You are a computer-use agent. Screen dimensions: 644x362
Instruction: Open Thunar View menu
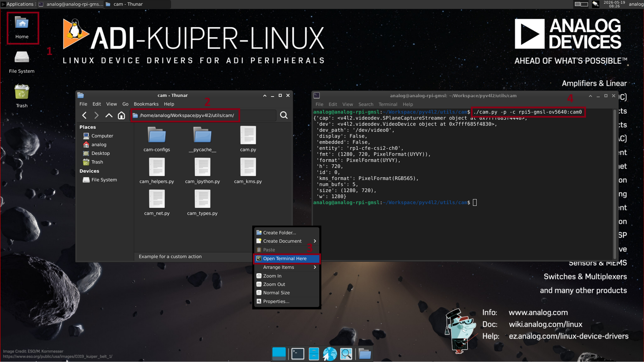[111, 104]
